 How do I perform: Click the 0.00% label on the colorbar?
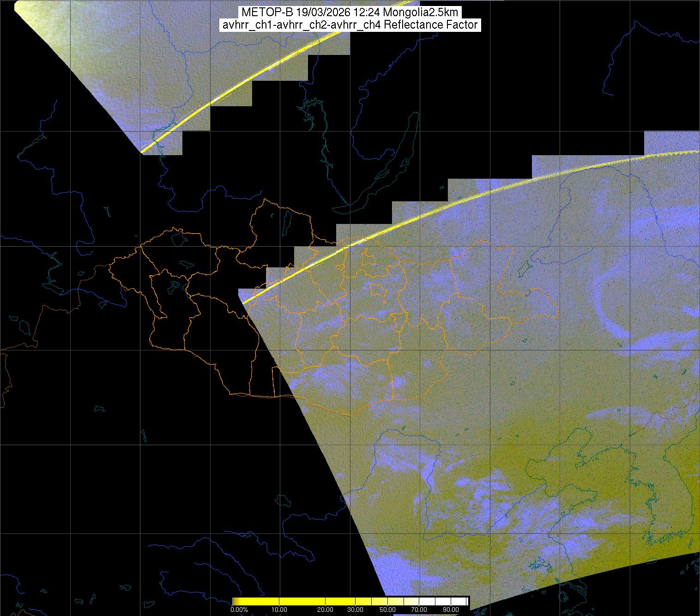coord(239,610)
